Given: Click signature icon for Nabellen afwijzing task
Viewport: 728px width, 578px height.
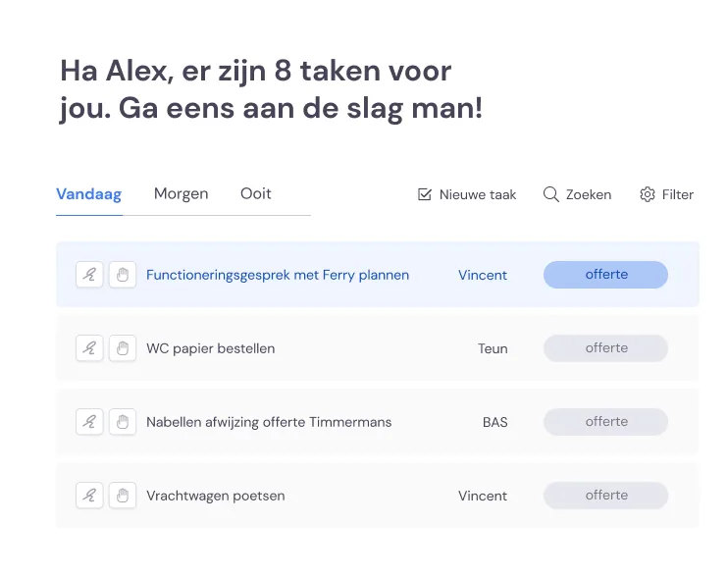Looking at the screenshot, I should click(x=89, y=422).
